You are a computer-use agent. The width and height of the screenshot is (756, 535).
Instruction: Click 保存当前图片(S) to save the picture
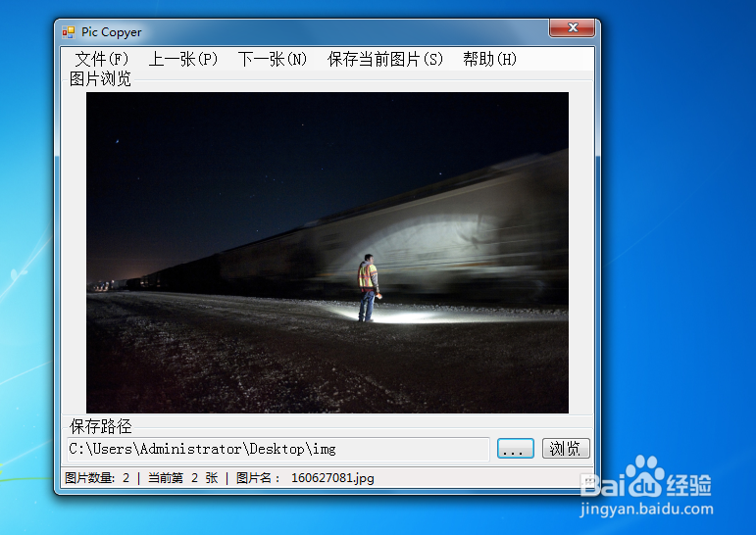[x=384, y=60]
